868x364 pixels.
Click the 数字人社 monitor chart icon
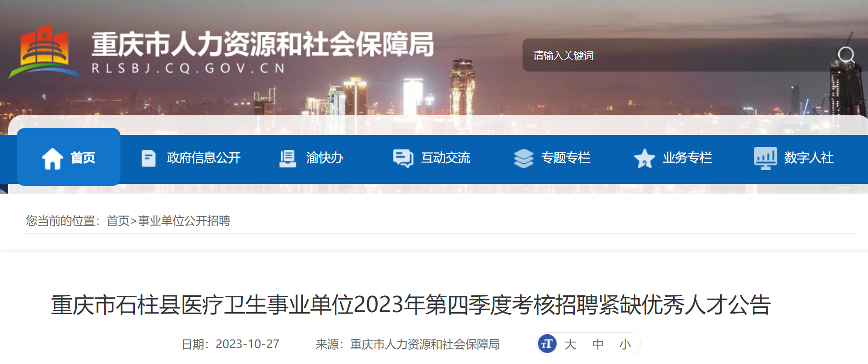[x=765, y=158]
